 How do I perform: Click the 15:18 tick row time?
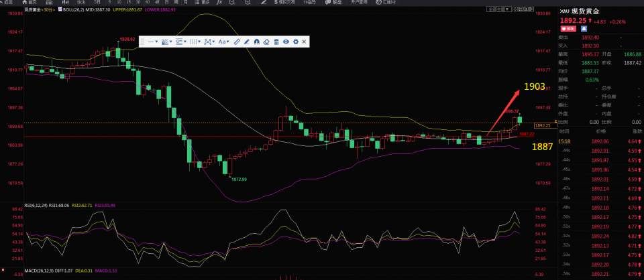click(564, 142)
